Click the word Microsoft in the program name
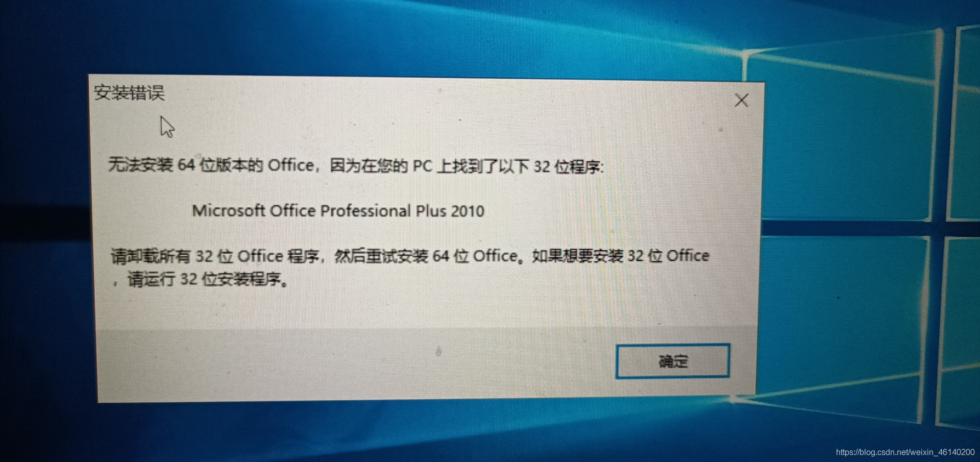Image resolution: width=980 pixels, height=462 pixels. (x=229, y=210)
